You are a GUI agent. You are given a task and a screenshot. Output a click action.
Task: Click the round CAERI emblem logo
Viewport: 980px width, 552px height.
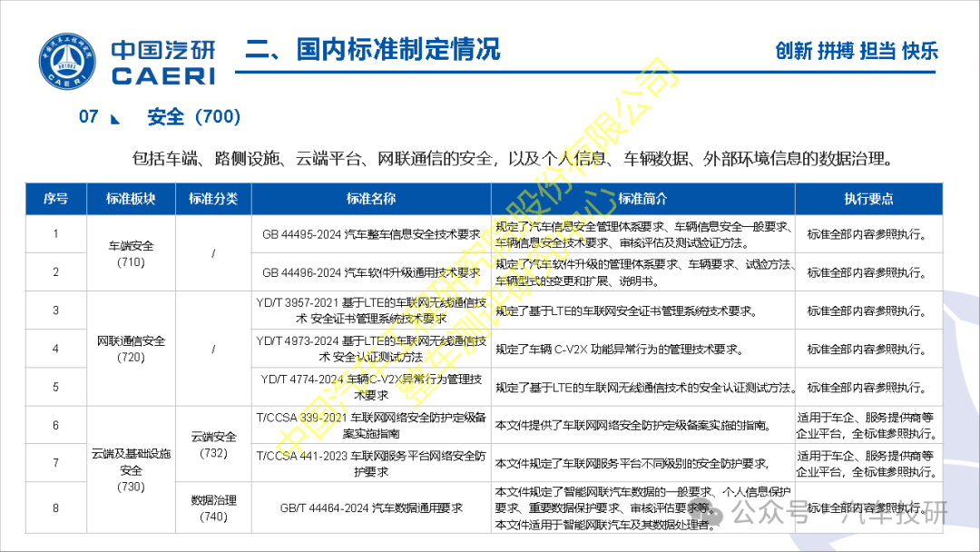click(67, 61)
